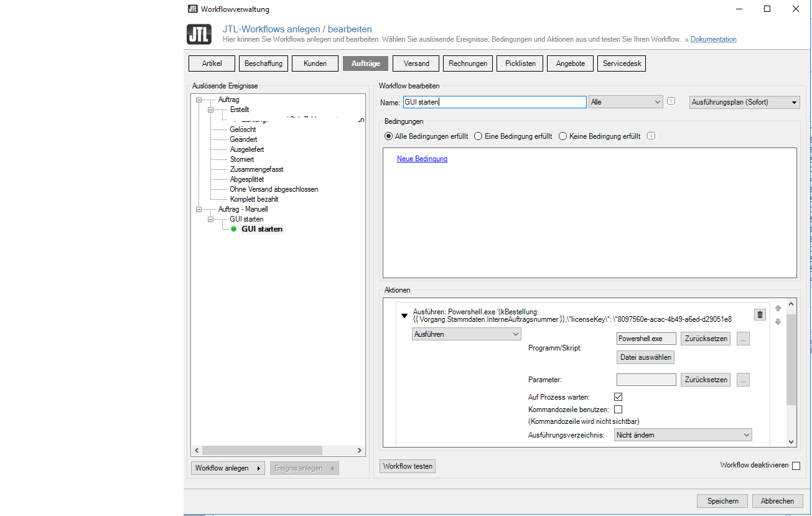Image resolution: width=812 pixels, height=516 pixels.
Task: Click Workflow testen button
Action: tap(408, 466)
